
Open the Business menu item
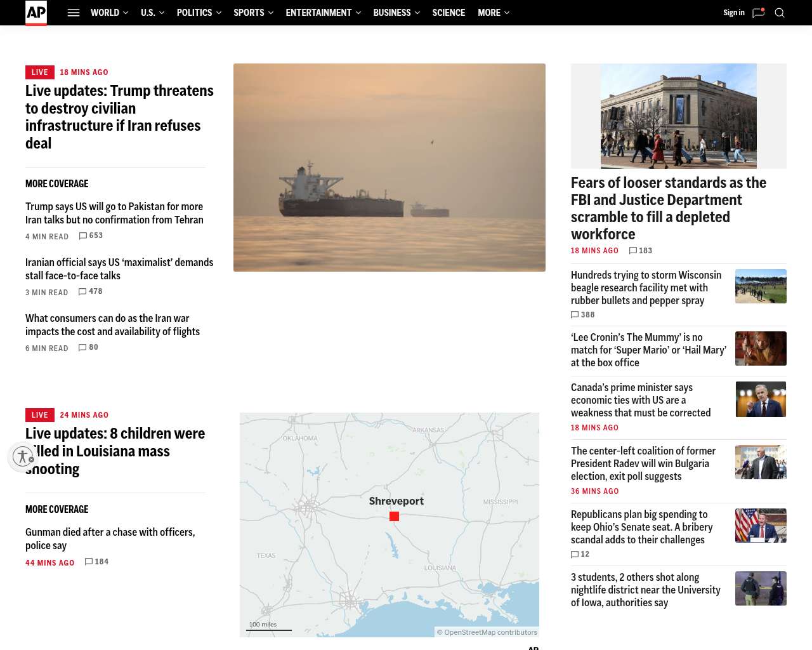coord(392,13)
